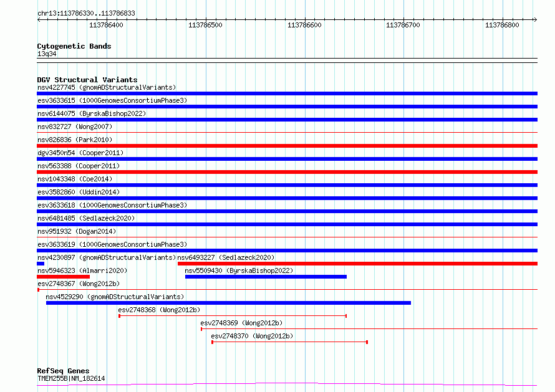This screenshot has height=392, width=555.
Task: Open the nsv3582860 Uddin2014 variant label
Action: tap(79, 192)
